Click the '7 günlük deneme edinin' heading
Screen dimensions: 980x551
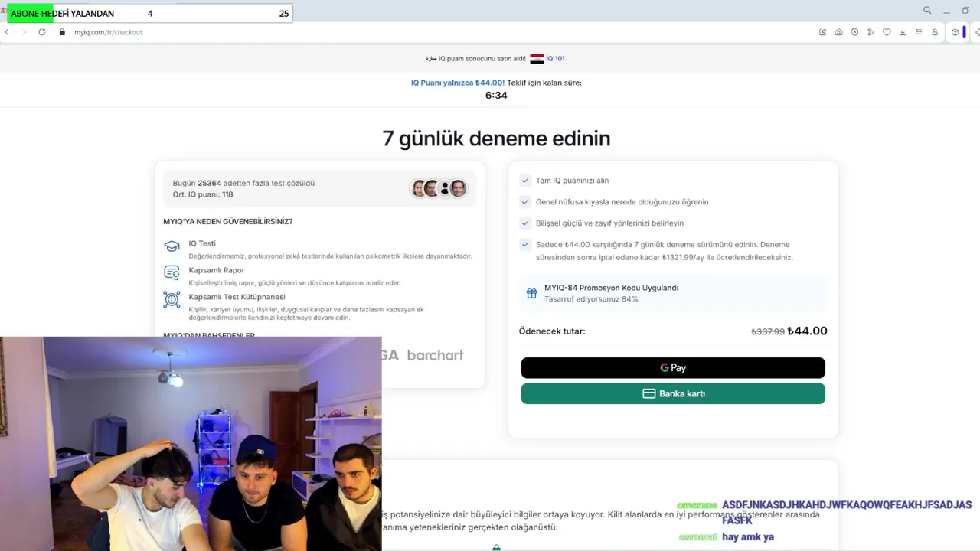pyautogui.click(x=496, y=139)
